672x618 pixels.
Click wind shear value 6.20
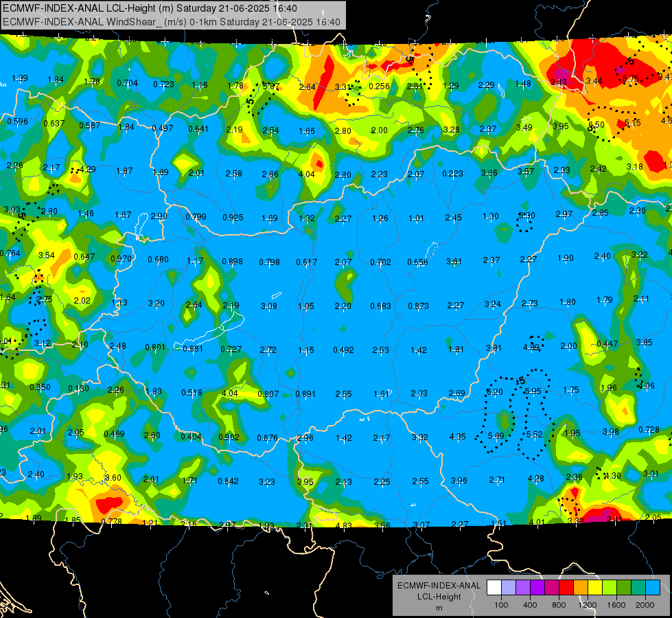(495, 392)
